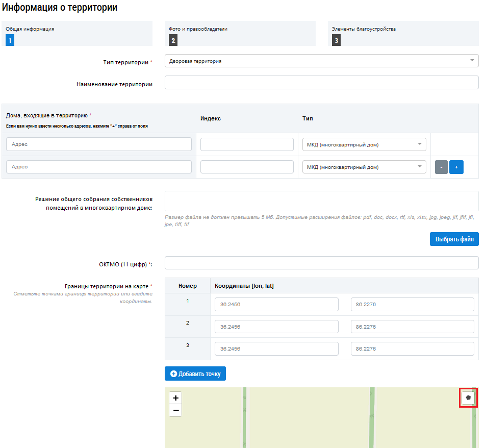Viewport: 485px width, 448px height.
Task: Open the Тип территории dropdown
Action: point(321,61)
